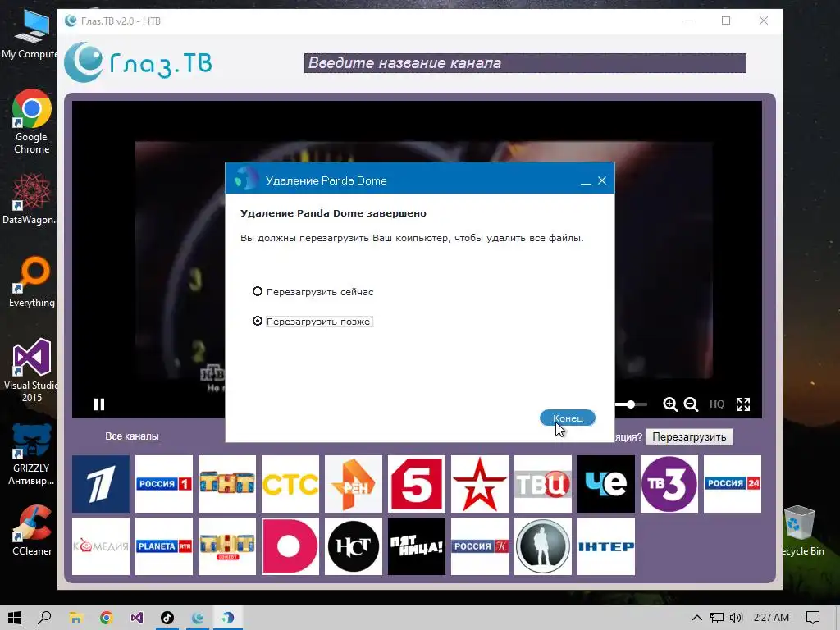
Task: Open Россия 1 channel
Action: click(x=164, y=484)
